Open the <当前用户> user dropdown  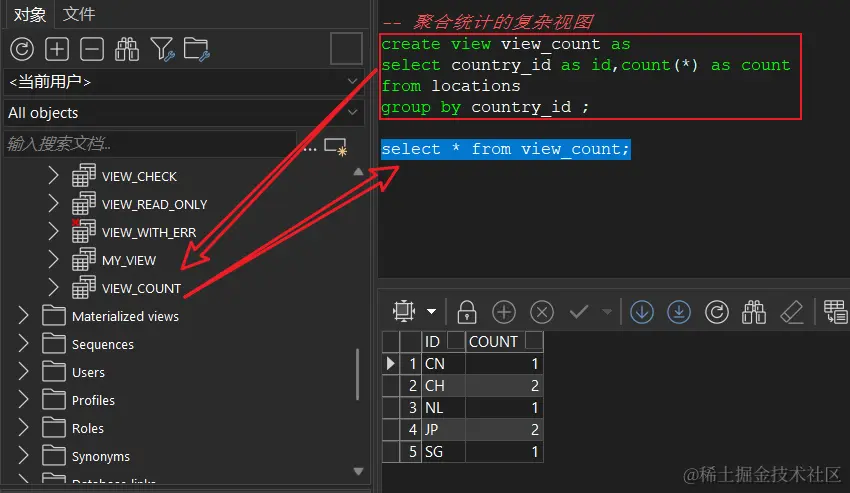pos(184,82)
